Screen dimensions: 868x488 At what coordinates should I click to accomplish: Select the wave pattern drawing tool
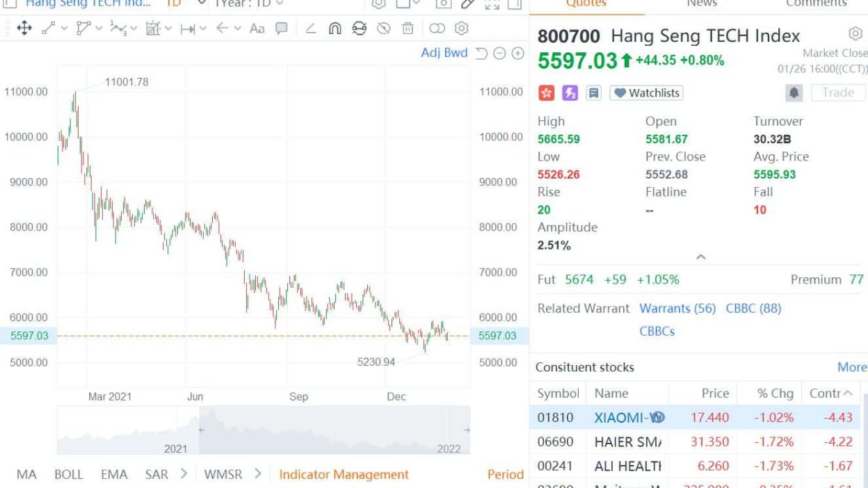click(x=118, y=29)
